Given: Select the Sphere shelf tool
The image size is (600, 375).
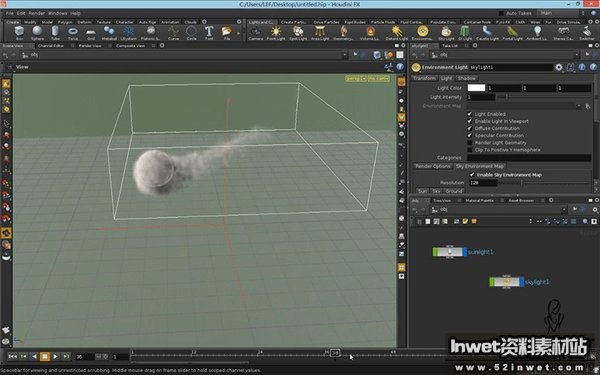Looking at the screenshot, I should 37,33.
